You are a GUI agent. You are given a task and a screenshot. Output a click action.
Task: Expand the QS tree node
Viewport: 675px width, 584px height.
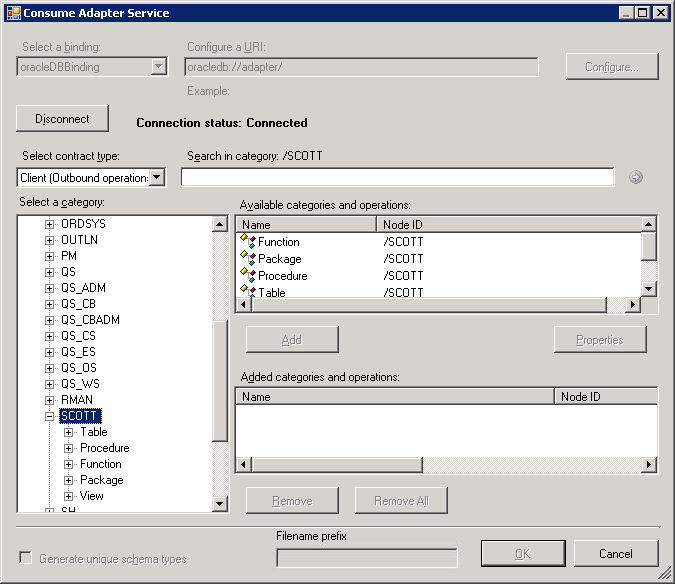click(50, 272)
